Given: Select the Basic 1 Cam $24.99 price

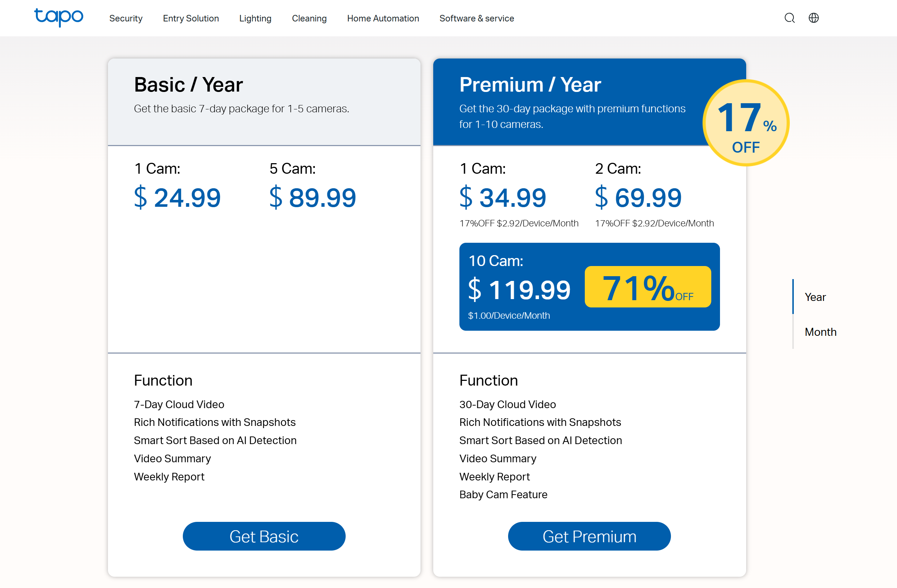Looking at the screenshot, I should click(x=177, y=197).
